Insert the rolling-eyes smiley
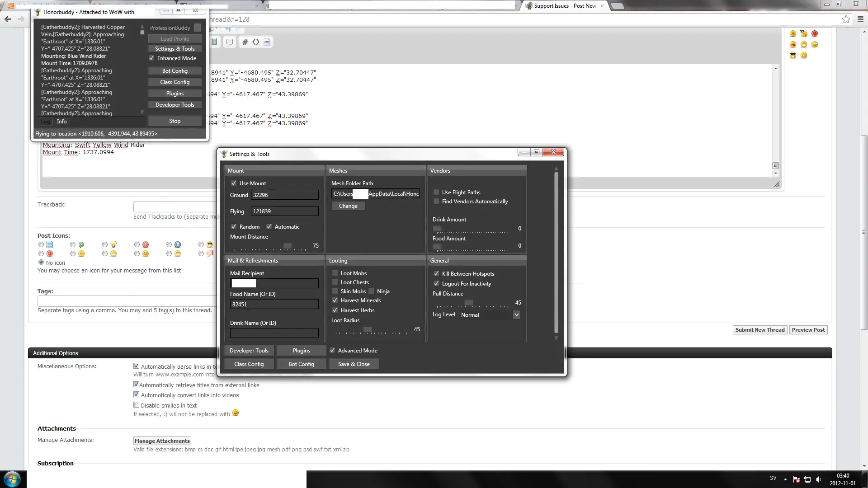The height and width of the screenshot is (488, 868). (x=815, y=44)
